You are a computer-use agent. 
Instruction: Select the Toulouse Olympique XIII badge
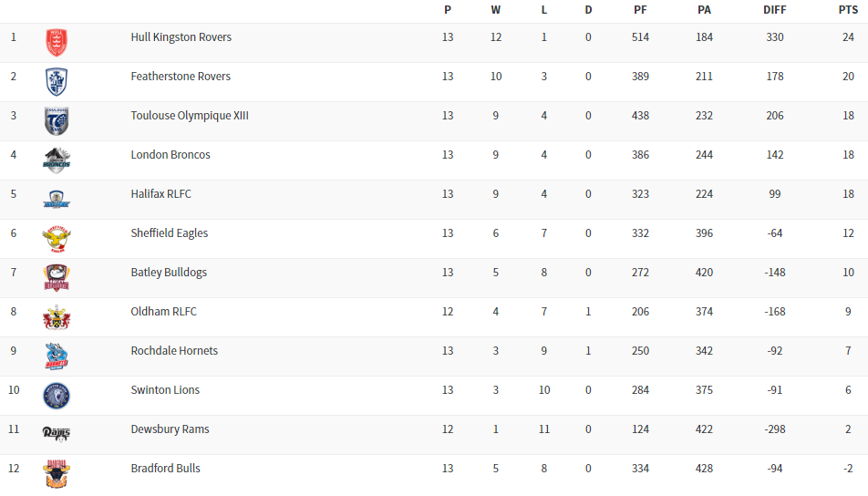click(x=57, y=120)
